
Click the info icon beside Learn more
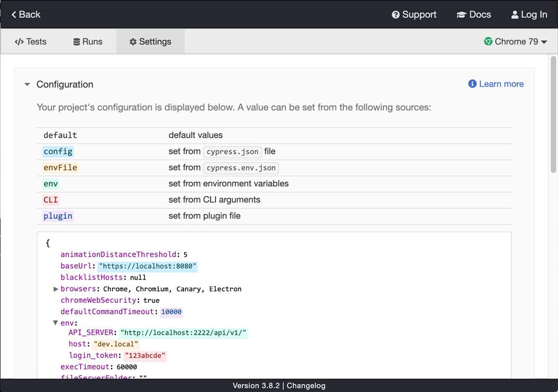tap(472, 84)
